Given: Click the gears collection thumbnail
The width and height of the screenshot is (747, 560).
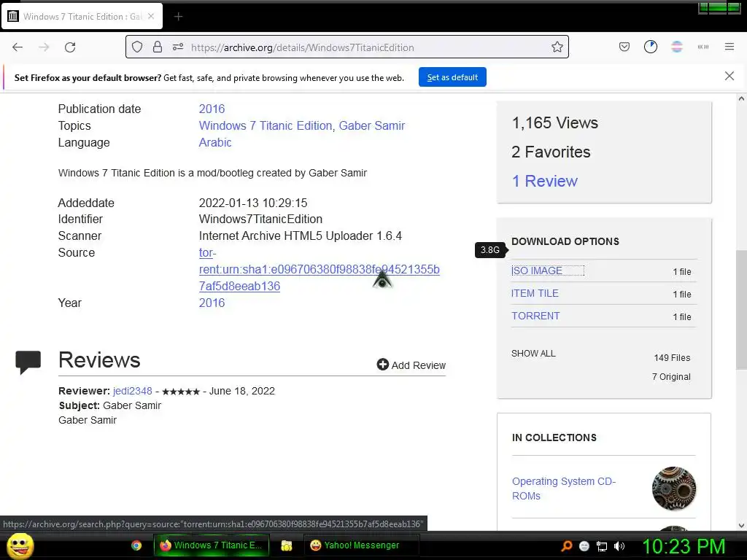Looking at the screenshot, I should pos(673,489).
